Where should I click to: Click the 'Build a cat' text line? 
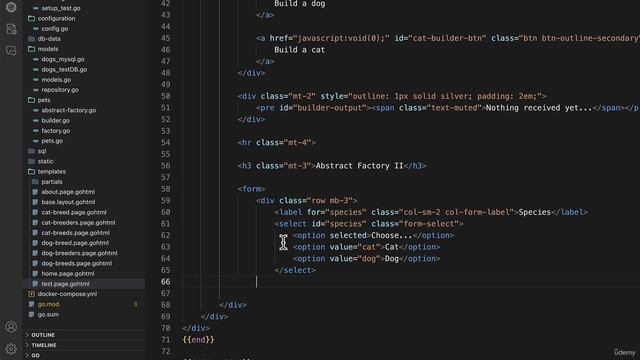[x=299, y=50]
